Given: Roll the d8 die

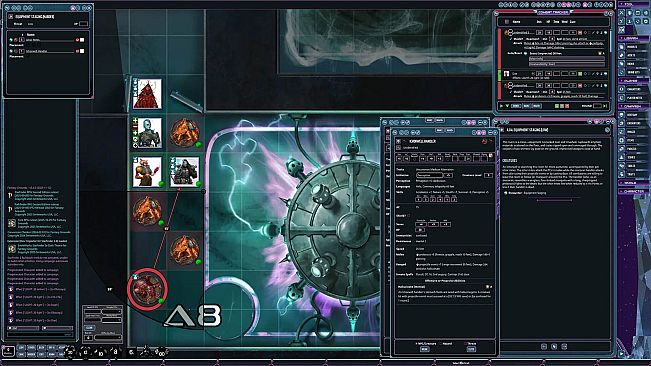Looking at the screenshot, I should point(115,352).
